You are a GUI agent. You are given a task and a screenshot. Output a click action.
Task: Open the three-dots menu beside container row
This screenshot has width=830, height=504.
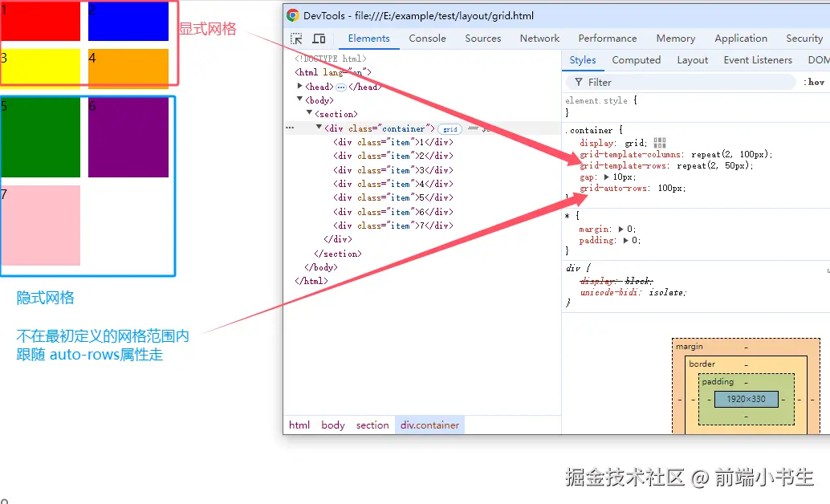tap(290, 128)
